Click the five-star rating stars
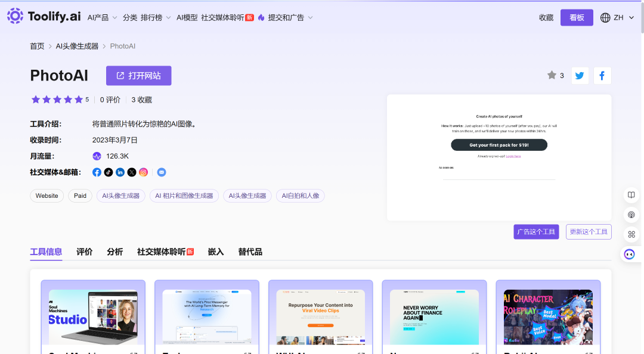 click(57, 100)
